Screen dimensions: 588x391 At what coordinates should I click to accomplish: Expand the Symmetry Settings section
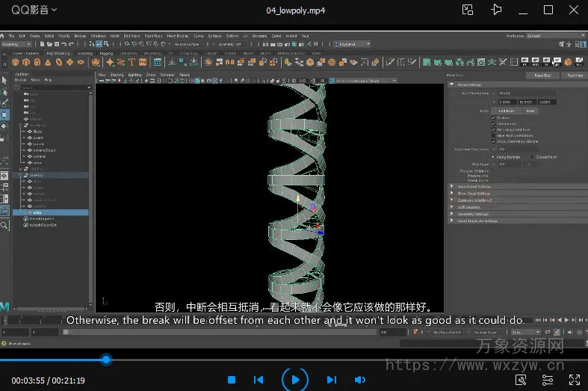click(x=451, y=214)
